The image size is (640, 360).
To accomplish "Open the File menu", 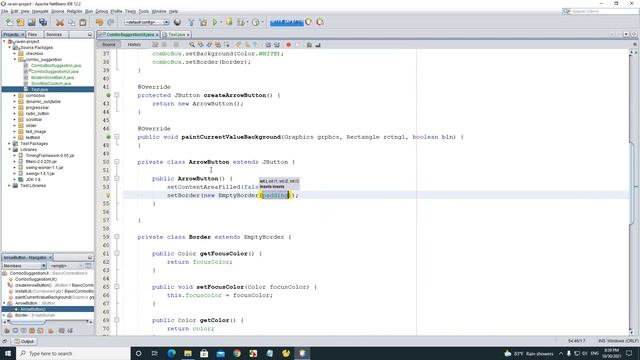I will coord(4,11).
